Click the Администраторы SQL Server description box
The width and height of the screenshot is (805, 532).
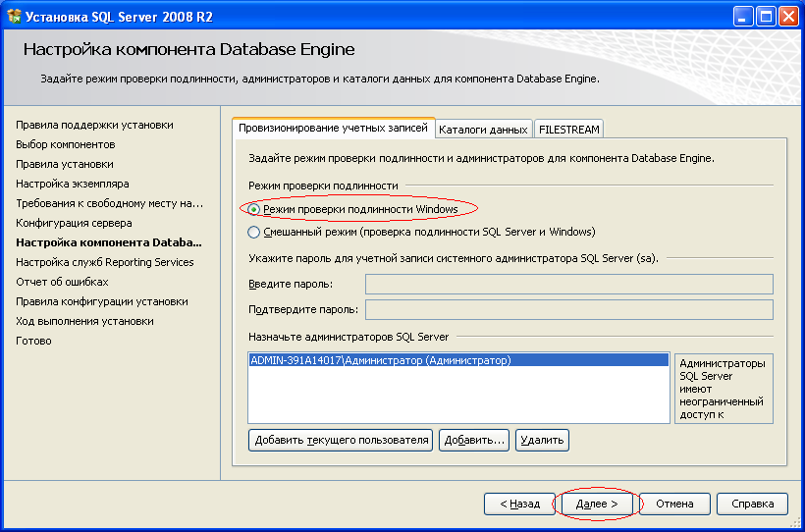pyautogui.click(x=724, y=389)
